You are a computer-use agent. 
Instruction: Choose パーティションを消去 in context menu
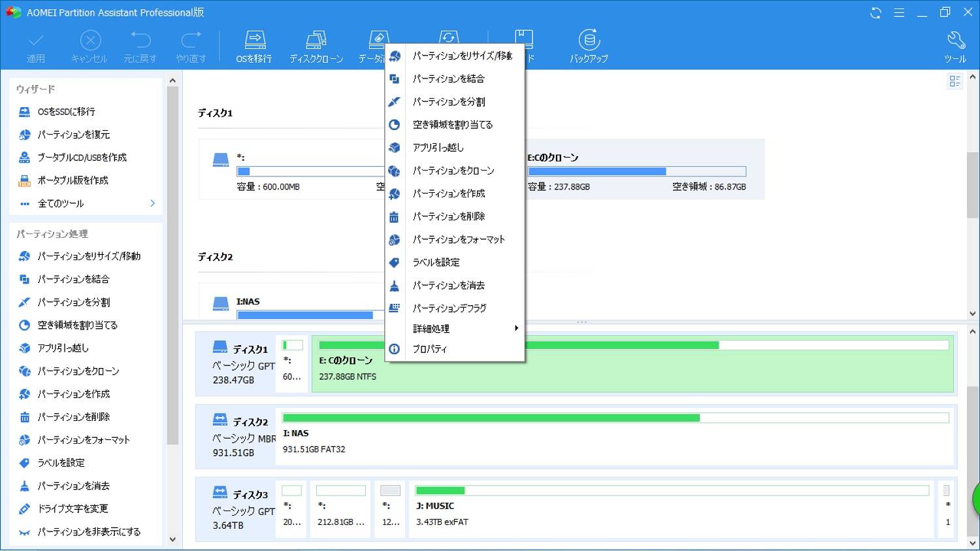coord(455,286)
